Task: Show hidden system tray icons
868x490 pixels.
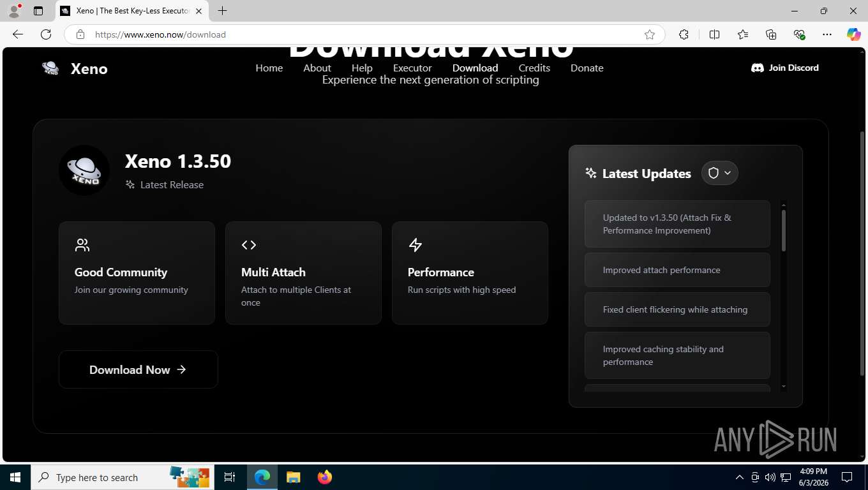Action: click(x=740, y=477)
